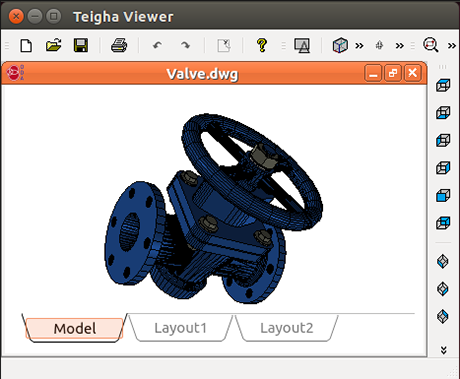Expand chevron right of the zoom magnifier

click(x=452, y=46)
